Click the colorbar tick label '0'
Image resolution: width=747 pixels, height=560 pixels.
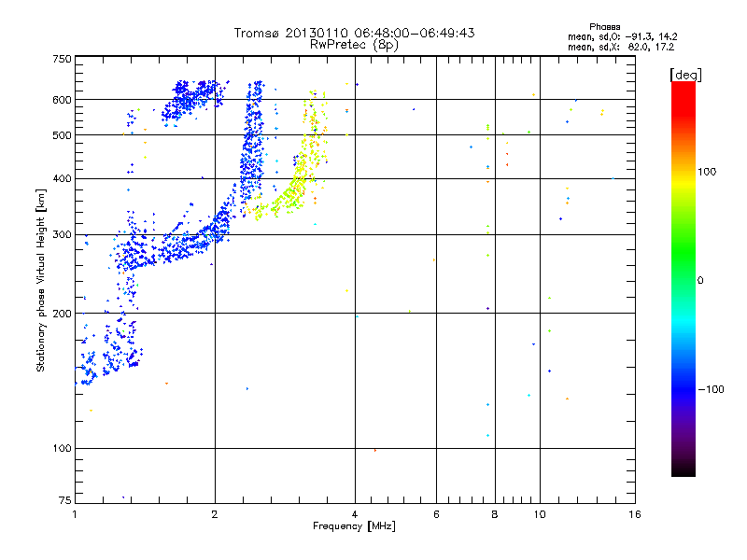pyautogui.click(x=700, y=281)
